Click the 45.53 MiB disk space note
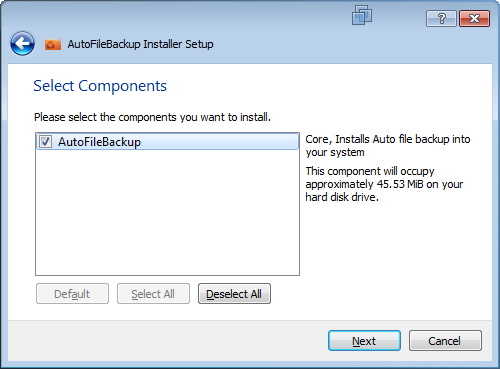Screen dimensions: 500x369 [384, 184]
